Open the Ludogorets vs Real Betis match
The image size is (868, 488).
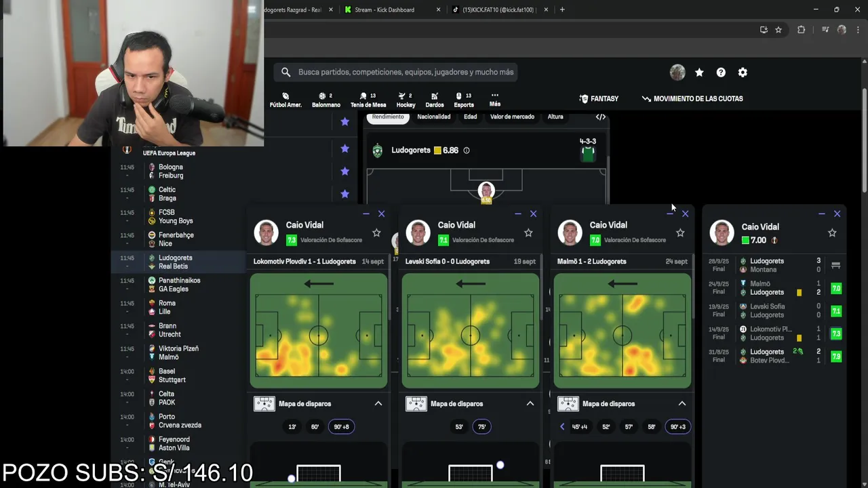pos(178,262)
